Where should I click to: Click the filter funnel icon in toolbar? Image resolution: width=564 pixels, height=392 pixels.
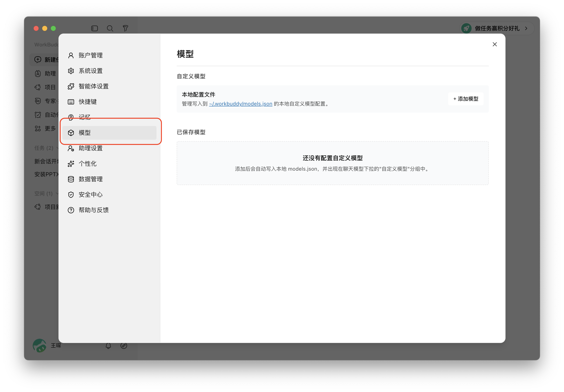(125, 29)
